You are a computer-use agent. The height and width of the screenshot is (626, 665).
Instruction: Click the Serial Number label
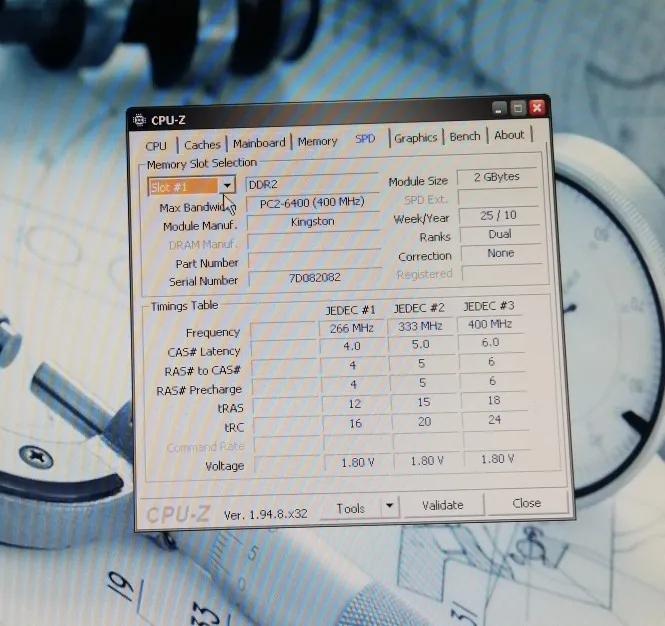coord(204,282)
